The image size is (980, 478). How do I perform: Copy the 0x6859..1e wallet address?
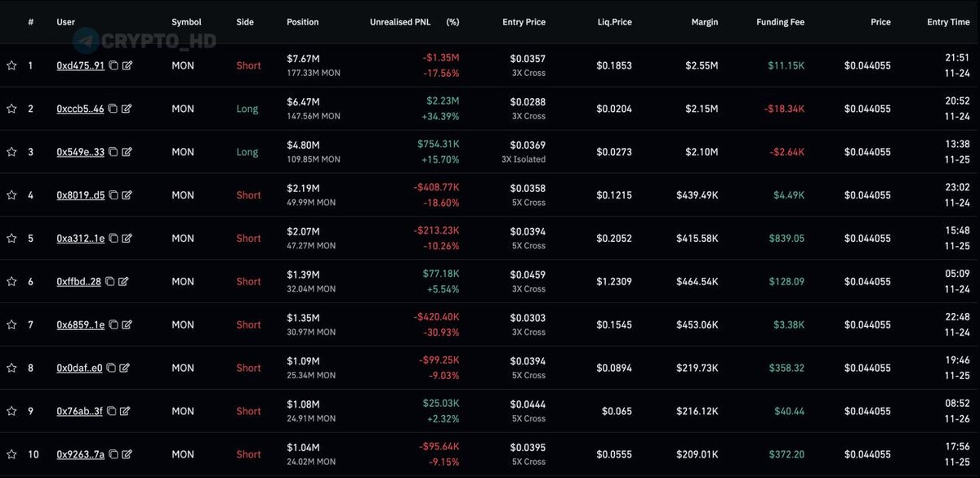(x=113, y=325)
